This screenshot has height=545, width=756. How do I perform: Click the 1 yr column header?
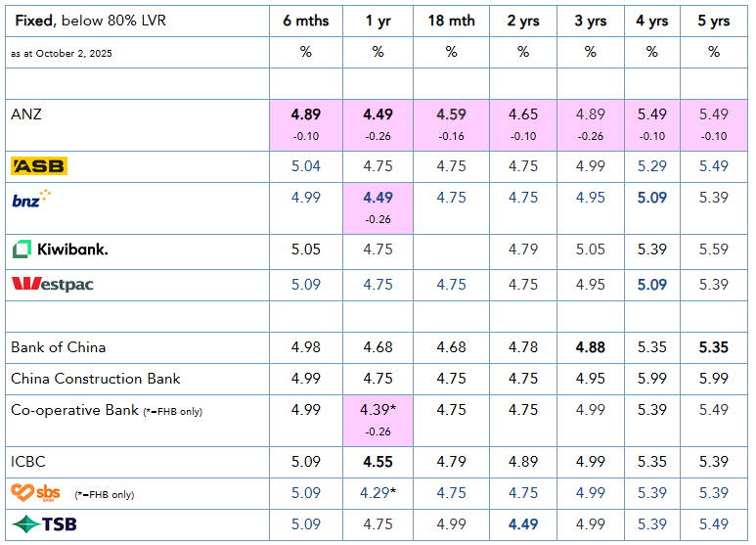pos(378,21)
